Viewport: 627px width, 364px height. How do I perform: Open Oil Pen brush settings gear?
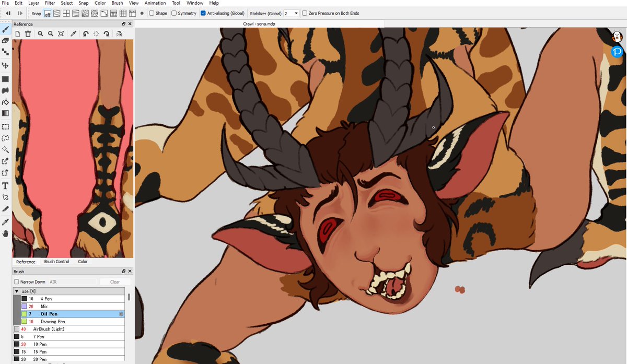pos(121,314)
